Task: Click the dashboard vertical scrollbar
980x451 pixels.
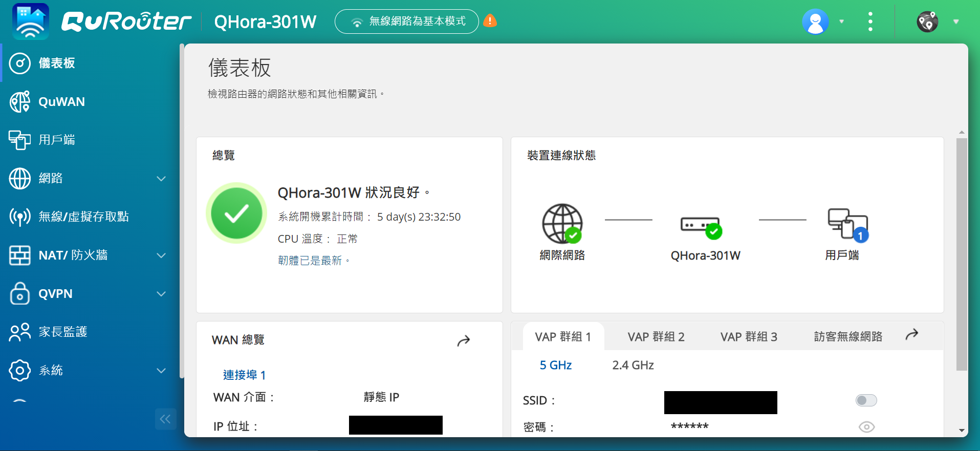Action: (962, 254)
